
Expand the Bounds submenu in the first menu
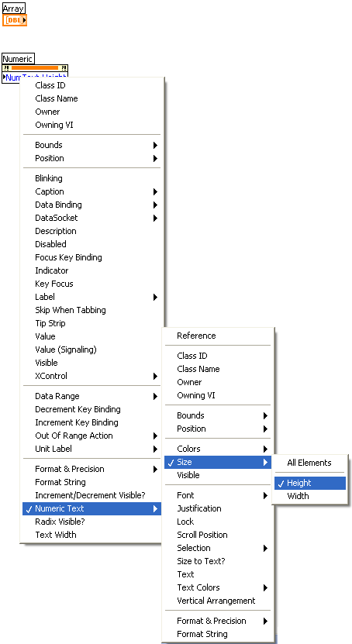click(x=91, y=145)
